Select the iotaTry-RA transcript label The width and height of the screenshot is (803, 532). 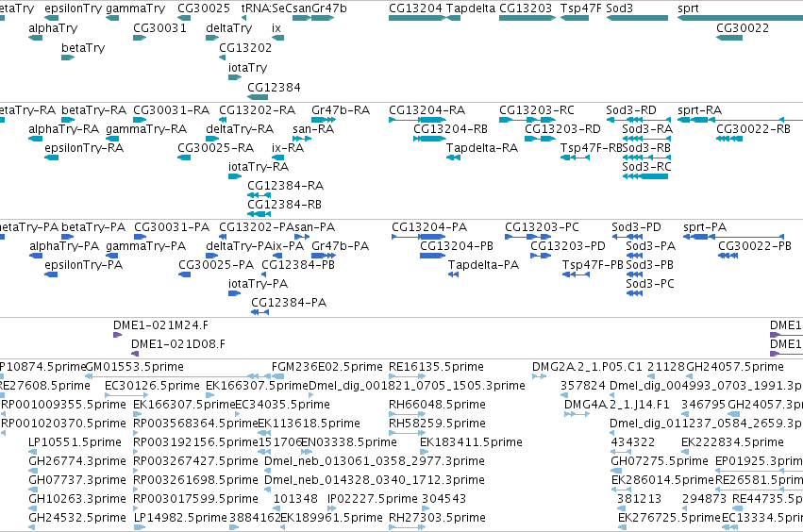point(259,167)
